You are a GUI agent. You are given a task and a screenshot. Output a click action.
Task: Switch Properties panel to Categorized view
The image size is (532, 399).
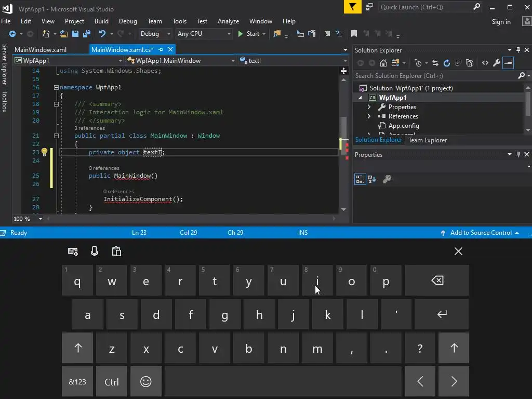coord(360,179)
